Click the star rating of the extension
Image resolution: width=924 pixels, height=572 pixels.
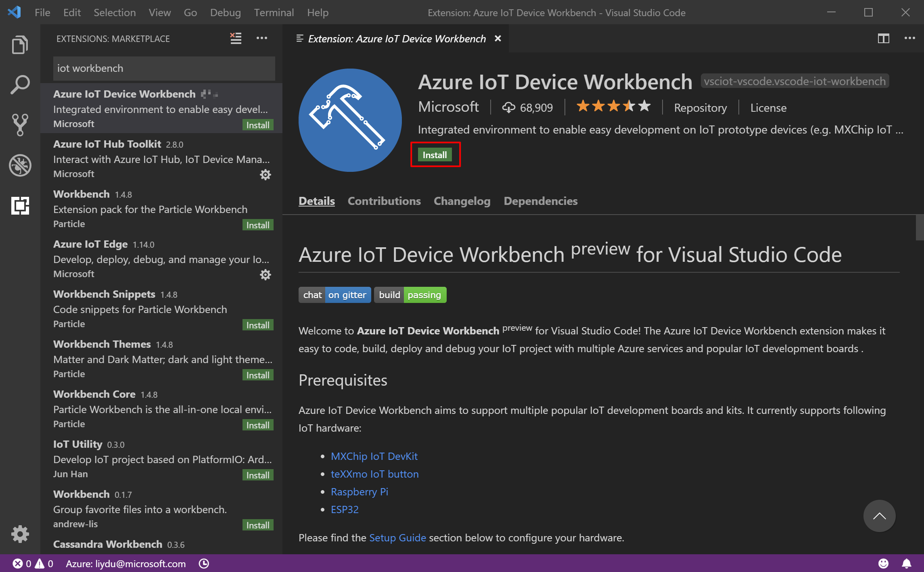[613, 107]
